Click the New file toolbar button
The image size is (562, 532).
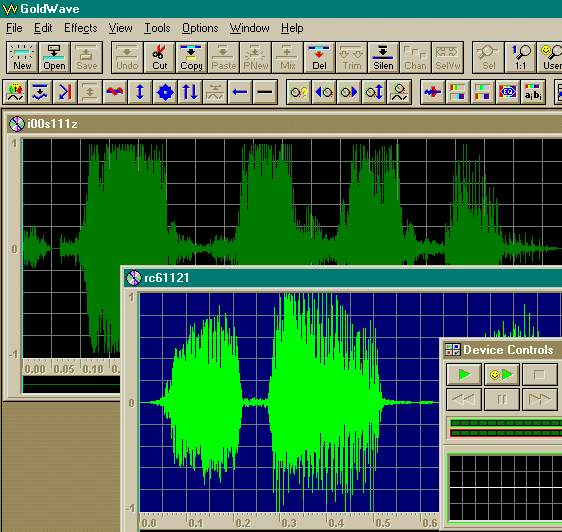22,57
